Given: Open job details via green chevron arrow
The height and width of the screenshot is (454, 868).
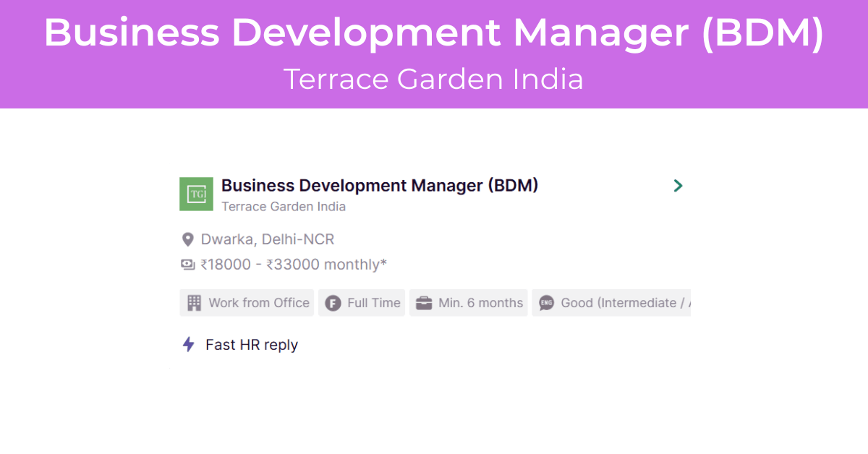Looking at the screenshot, I should (678, 186).
